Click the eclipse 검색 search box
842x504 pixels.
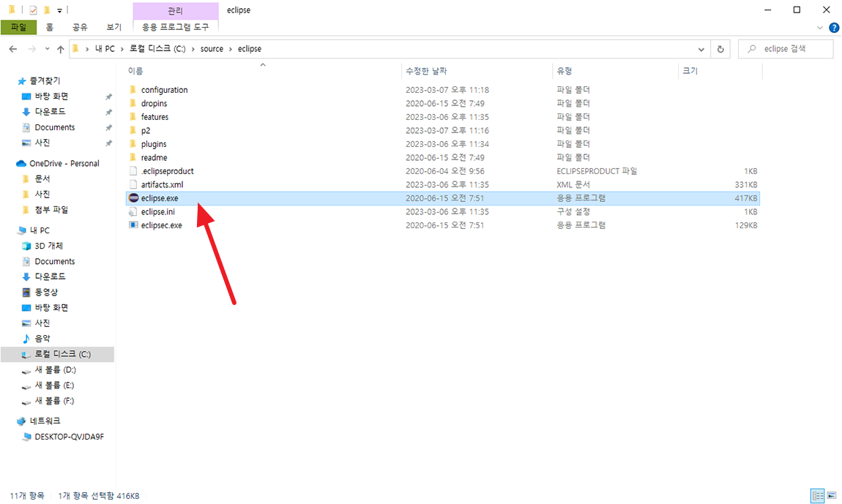[786, 49]
